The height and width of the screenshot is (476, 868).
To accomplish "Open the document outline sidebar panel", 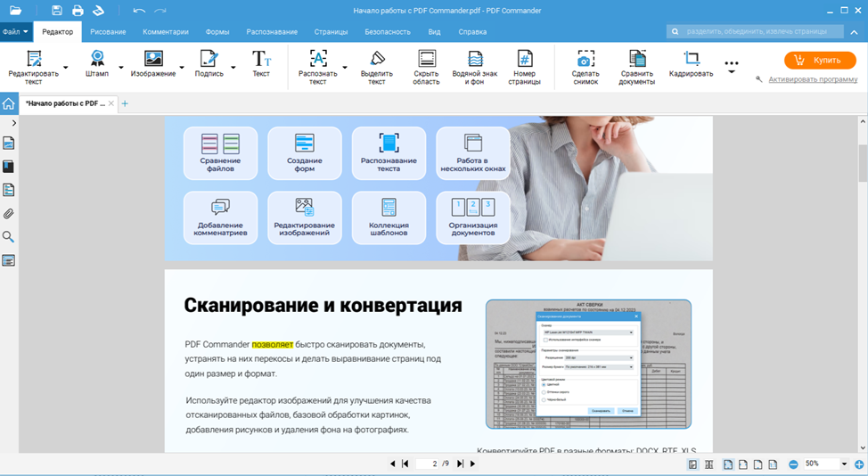I will tap(8, 190).
